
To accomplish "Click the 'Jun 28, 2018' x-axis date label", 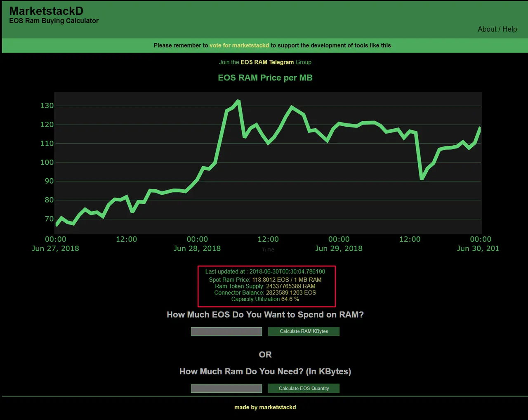I will pyautogui.click(x=197, y=248).
